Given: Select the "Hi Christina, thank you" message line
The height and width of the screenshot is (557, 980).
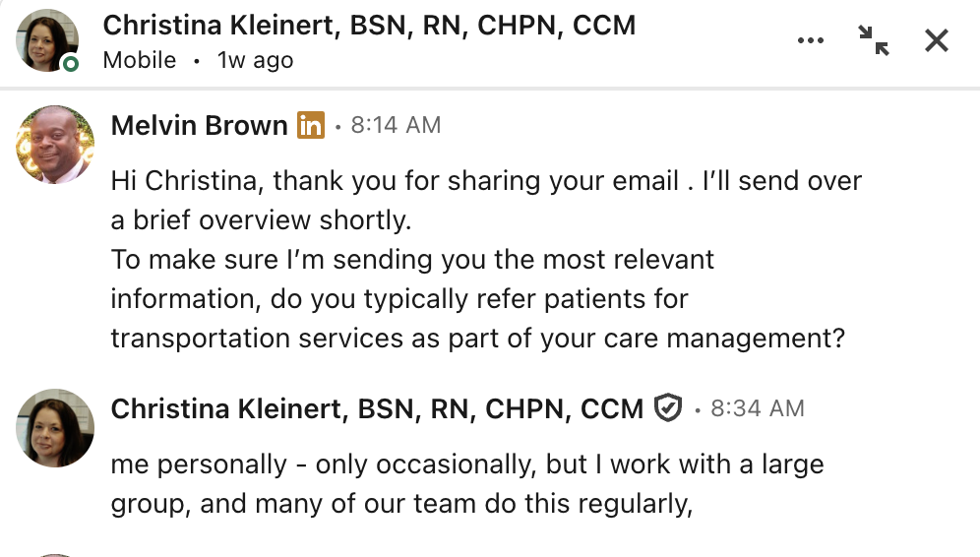Looking at the screenshot, I should coord(486,181).
